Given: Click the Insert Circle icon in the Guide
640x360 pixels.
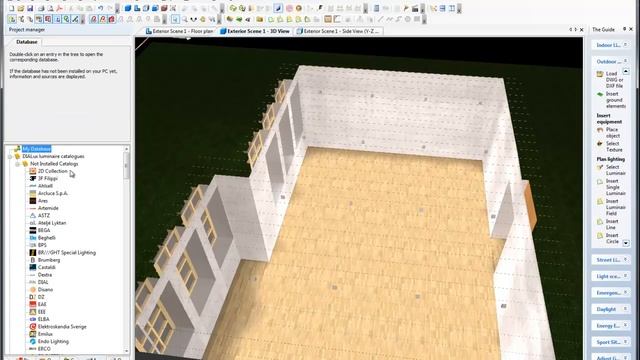Looking at the screenshot, I should 600,236.
